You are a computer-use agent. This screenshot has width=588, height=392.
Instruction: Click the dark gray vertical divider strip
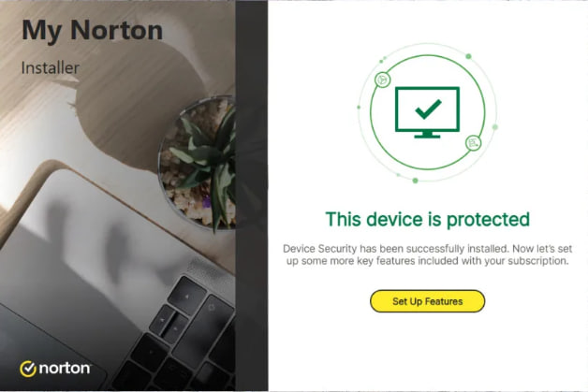(x=252, y=196)
